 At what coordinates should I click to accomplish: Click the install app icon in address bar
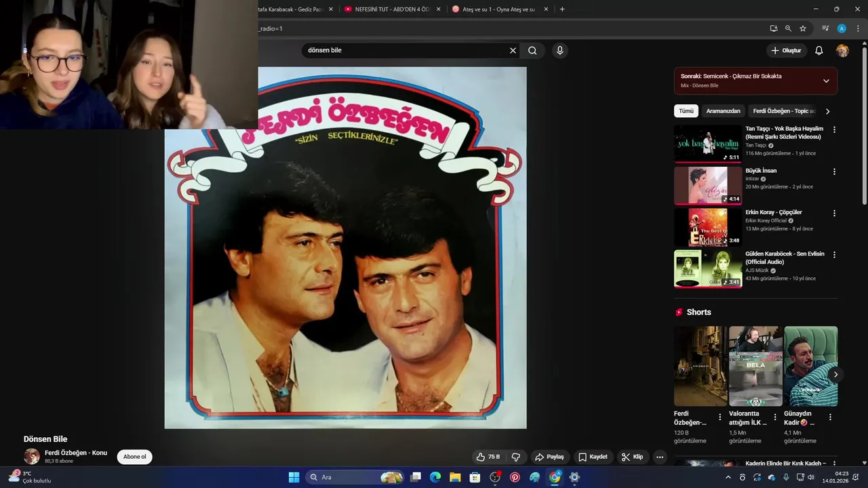click(774, 28)
